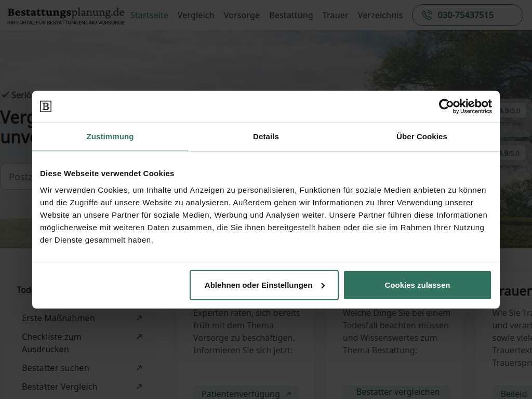Open the Vorsorge menu item
532x399 pixels.
[x=242, y=15]
